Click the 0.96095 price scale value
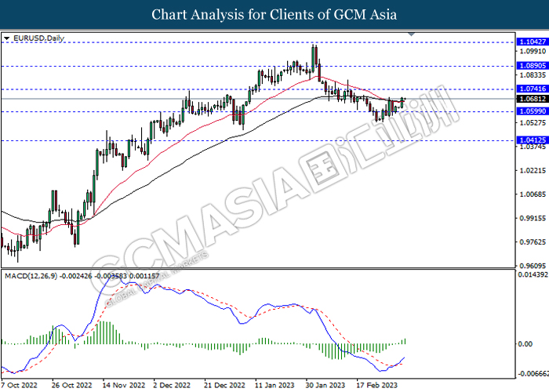The height and width of the screenshot is (392, 549). pos(533,266)
